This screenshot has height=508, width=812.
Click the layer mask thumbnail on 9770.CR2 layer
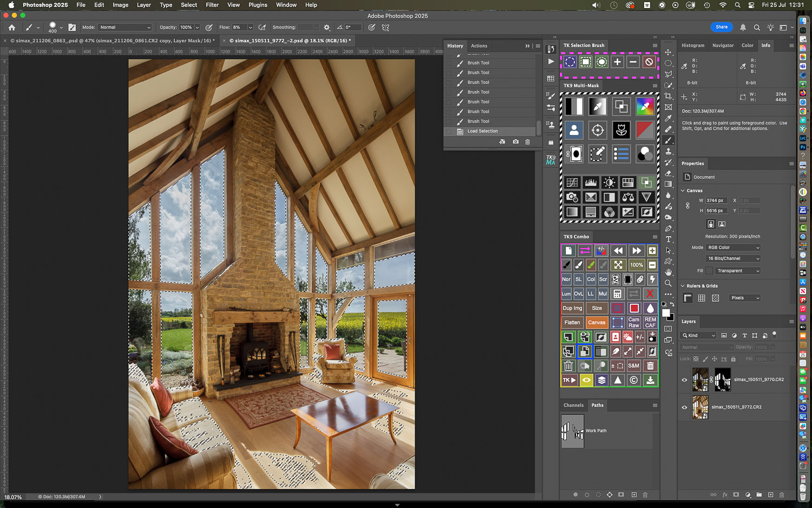coord(723,380)
